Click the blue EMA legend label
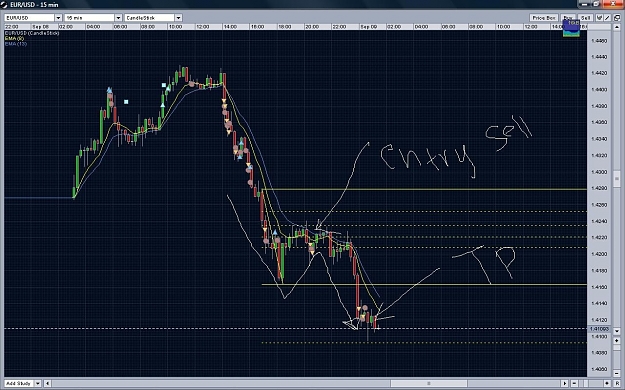This screenshot has height=390, width=625. click(16, 43)
